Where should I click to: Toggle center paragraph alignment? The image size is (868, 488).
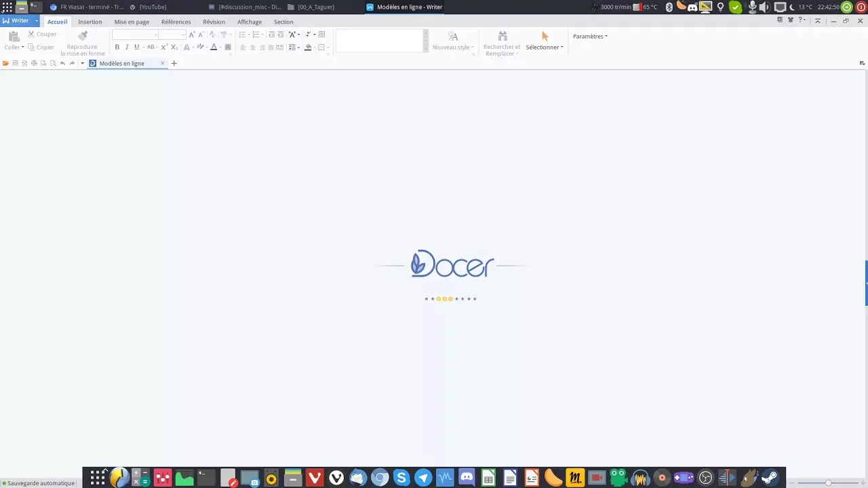tap(253, 47)
